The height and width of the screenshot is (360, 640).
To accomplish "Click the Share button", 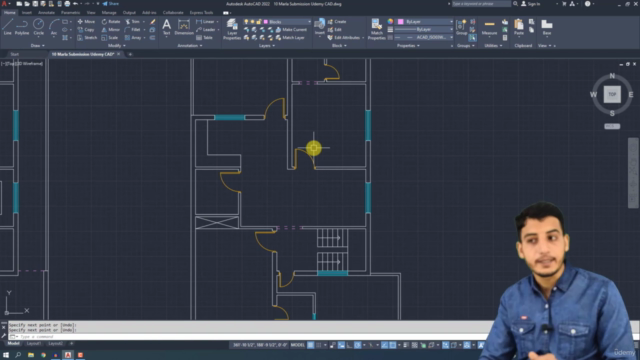I will click(111, 4).
